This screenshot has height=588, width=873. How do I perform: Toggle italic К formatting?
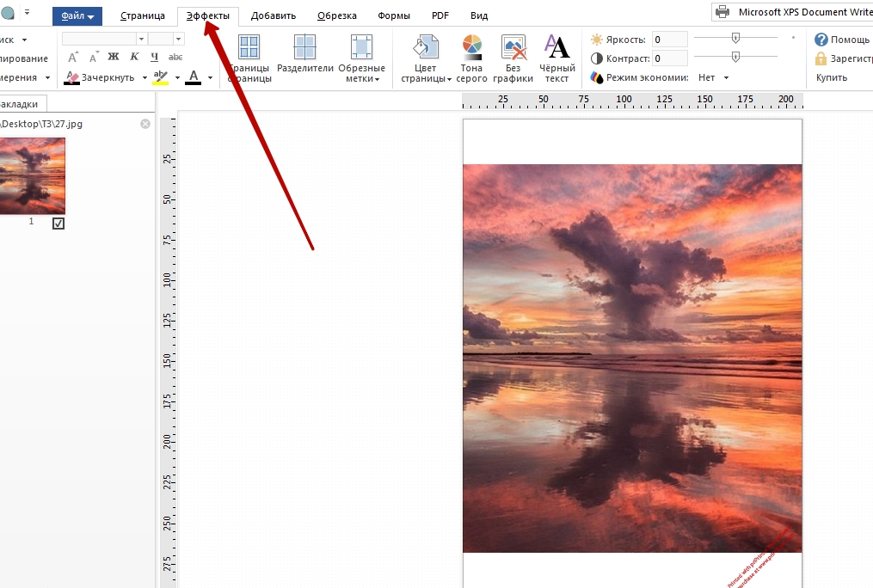coord(134,57)
